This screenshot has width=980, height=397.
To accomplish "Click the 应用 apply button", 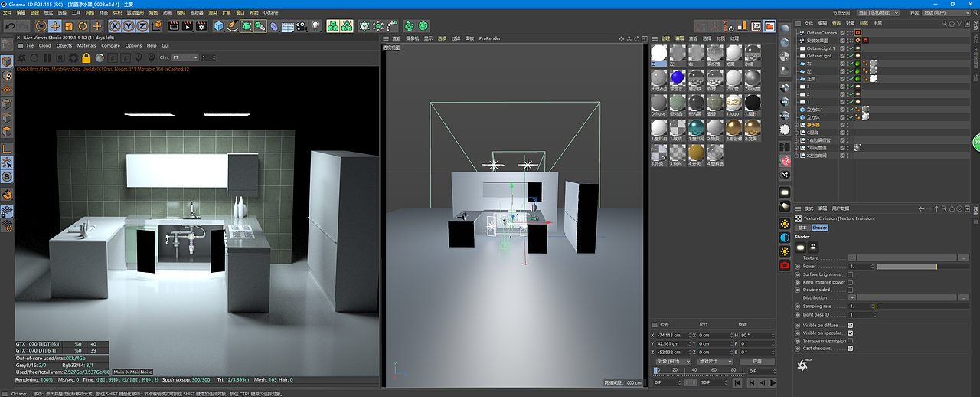I will [x=756, y=361].
